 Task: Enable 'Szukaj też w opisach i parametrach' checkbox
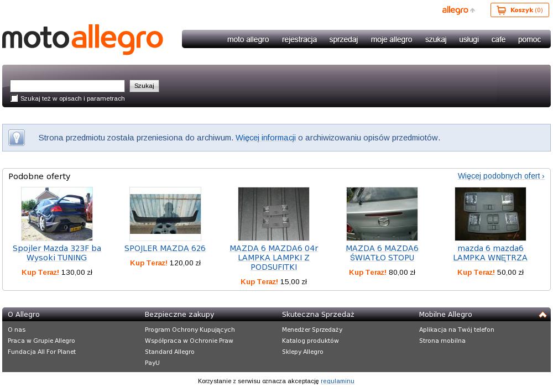(14, 98)
